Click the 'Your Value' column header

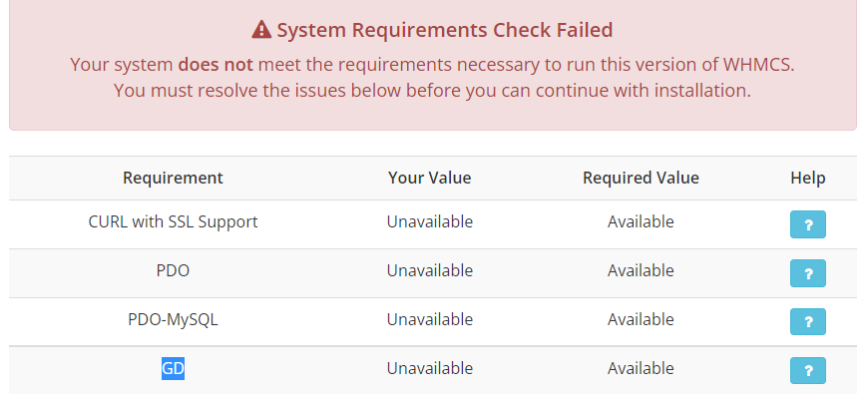click(429, 178)
